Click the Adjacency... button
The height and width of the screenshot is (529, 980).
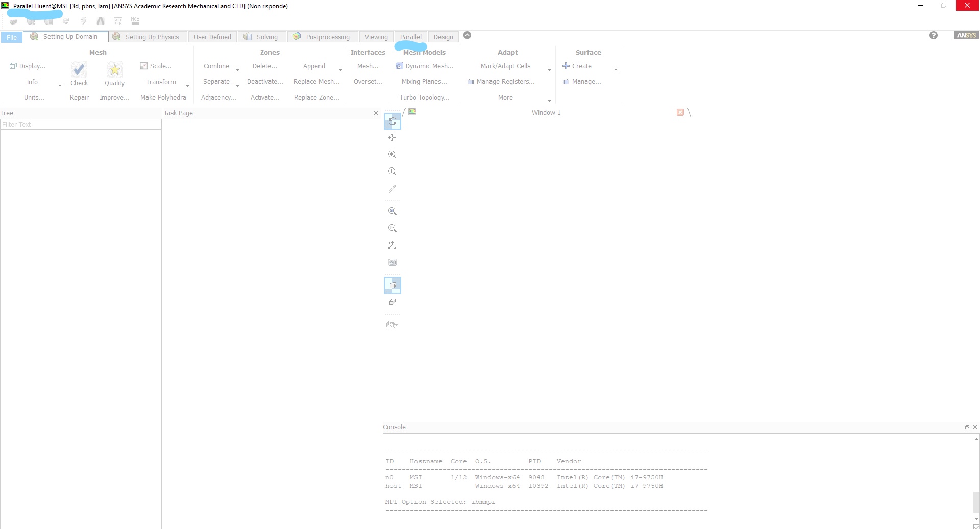click(x=218, y=98)
